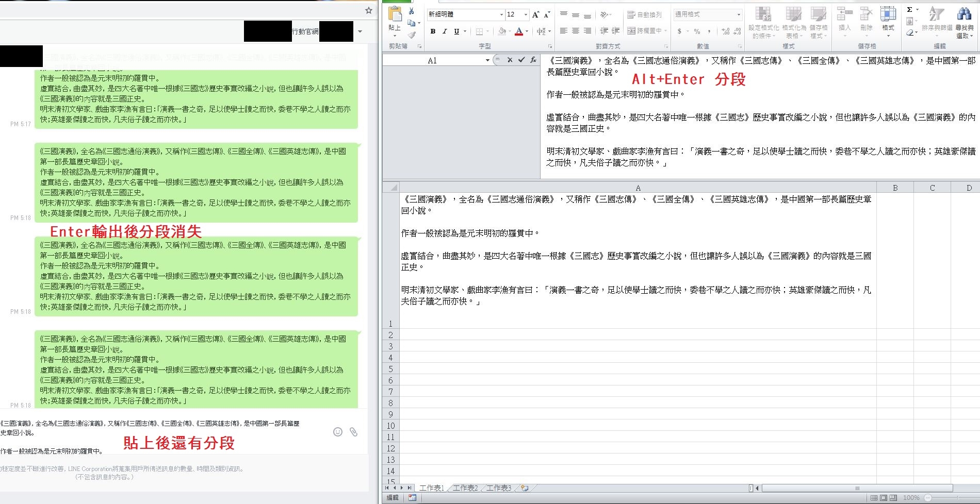Click the insert new worksheet tab icon
Screen dimensions: 980x504
(x=525, y=488)
